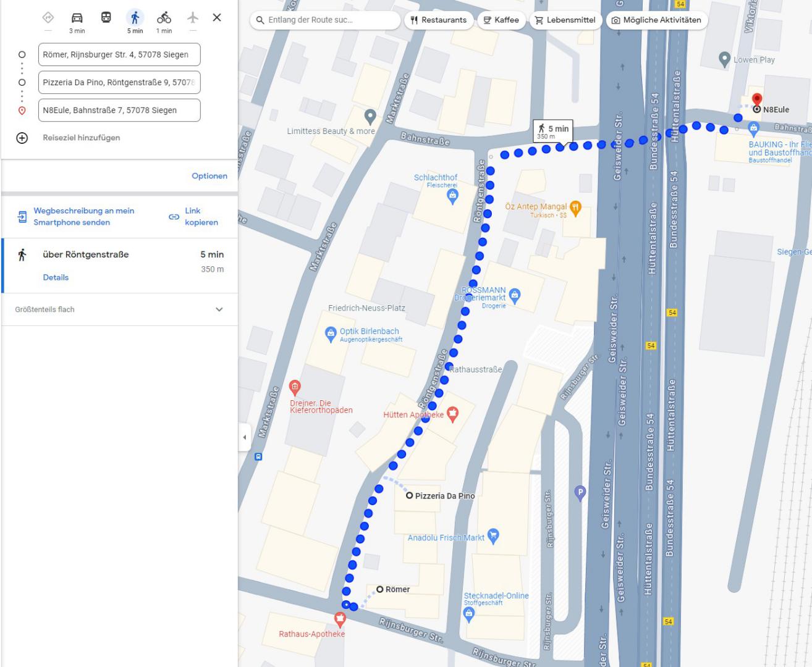812x667 pixels.
Task: Click the Hütten Apotheke pharmacy marker
Action: pos(452,414)
